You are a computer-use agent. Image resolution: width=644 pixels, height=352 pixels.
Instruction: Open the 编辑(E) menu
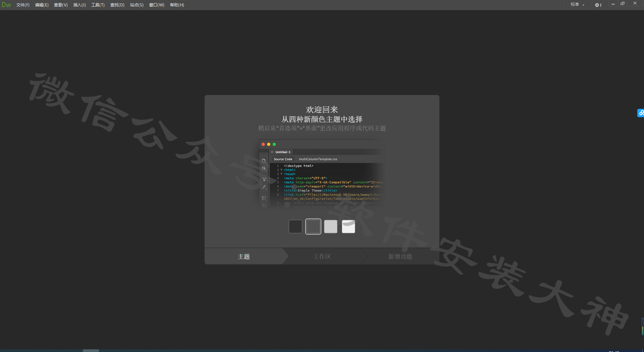[x=42, y=5]
